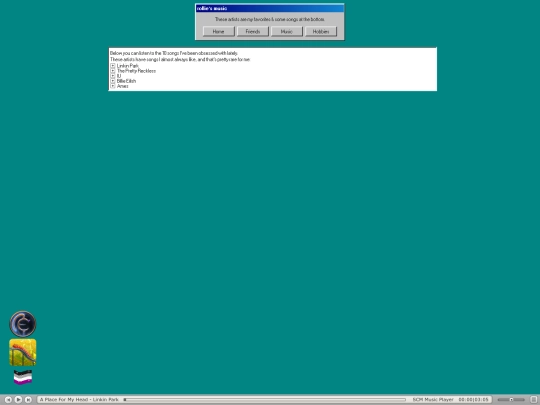This screenshot has width=540, height=405.
Task: Open the Hobbies page
Action: pos(321,31)
